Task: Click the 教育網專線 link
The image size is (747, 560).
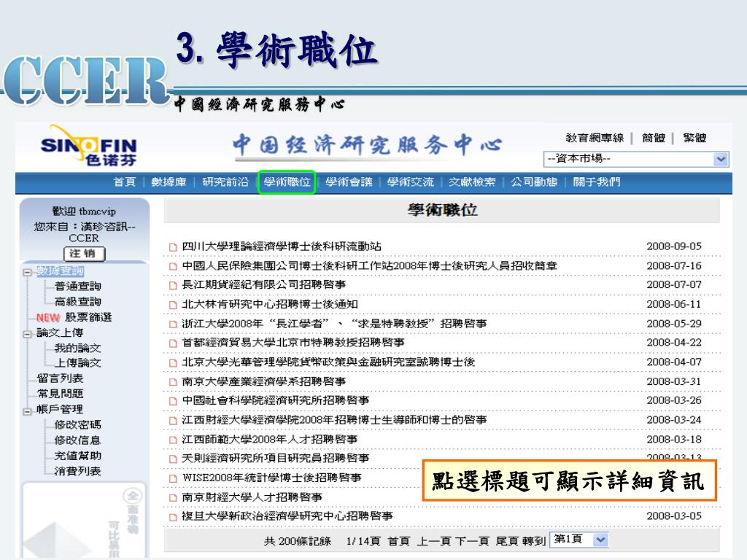Action: (x=595, y=138)
